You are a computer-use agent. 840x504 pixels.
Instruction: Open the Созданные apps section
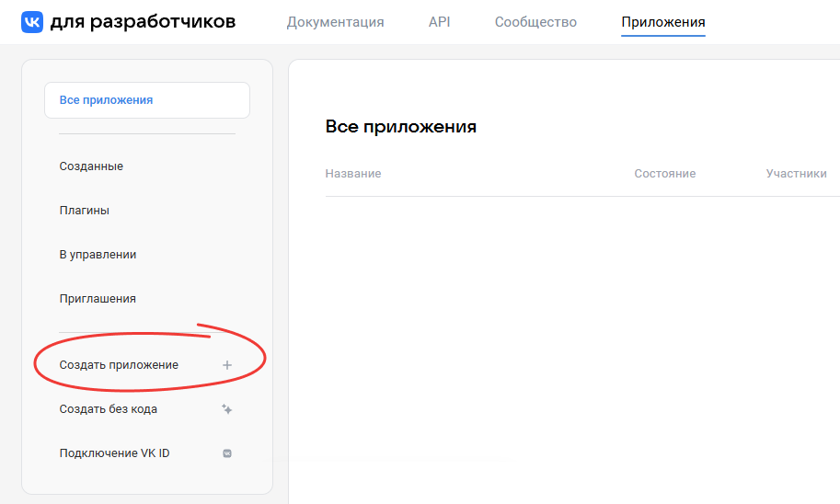point(91,166)
